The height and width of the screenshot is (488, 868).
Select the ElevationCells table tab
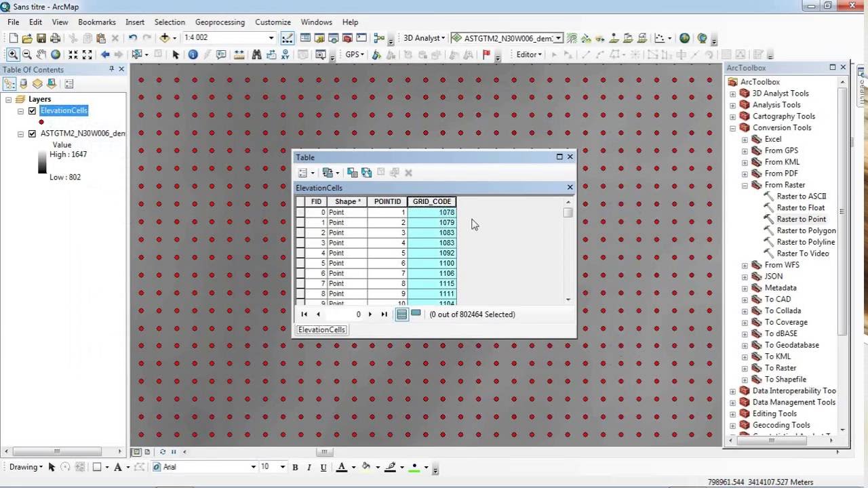[x=322, y=329]
